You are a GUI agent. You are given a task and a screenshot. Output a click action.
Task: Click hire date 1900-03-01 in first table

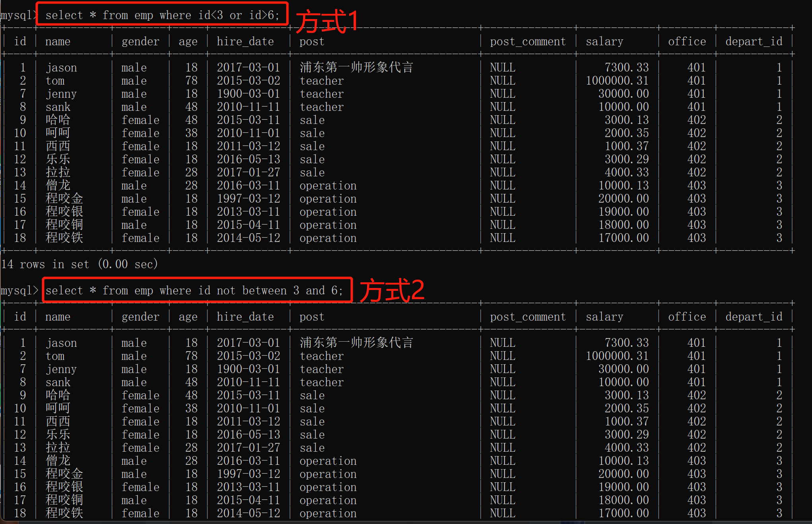click(248, 94)
